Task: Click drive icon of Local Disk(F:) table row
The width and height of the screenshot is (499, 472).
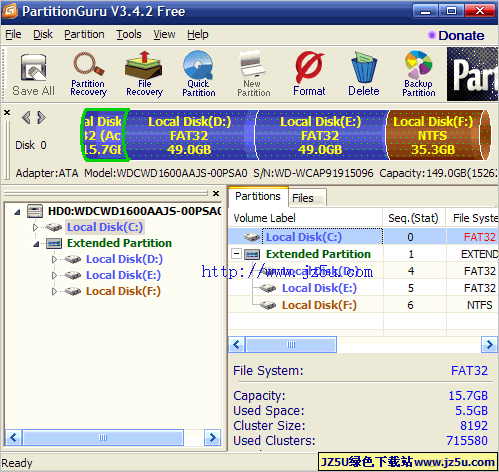Action: click(268, 305)
